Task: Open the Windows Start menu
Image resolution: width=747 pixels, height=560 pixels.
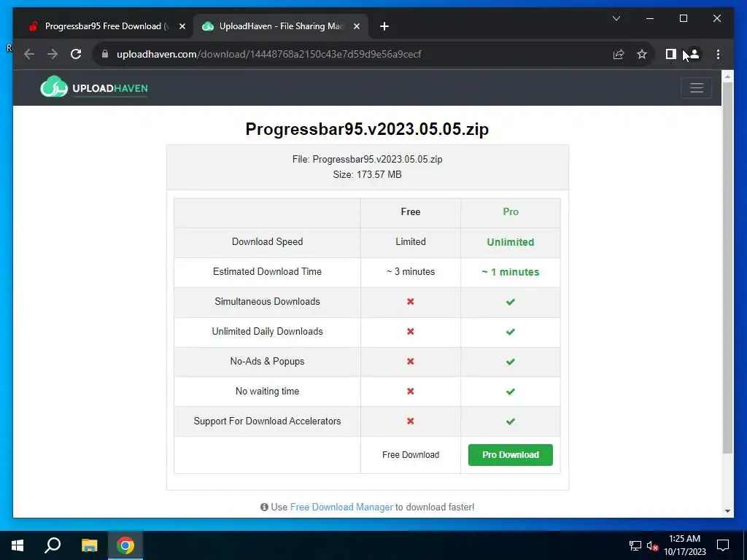Action: [x=18, y=545]
